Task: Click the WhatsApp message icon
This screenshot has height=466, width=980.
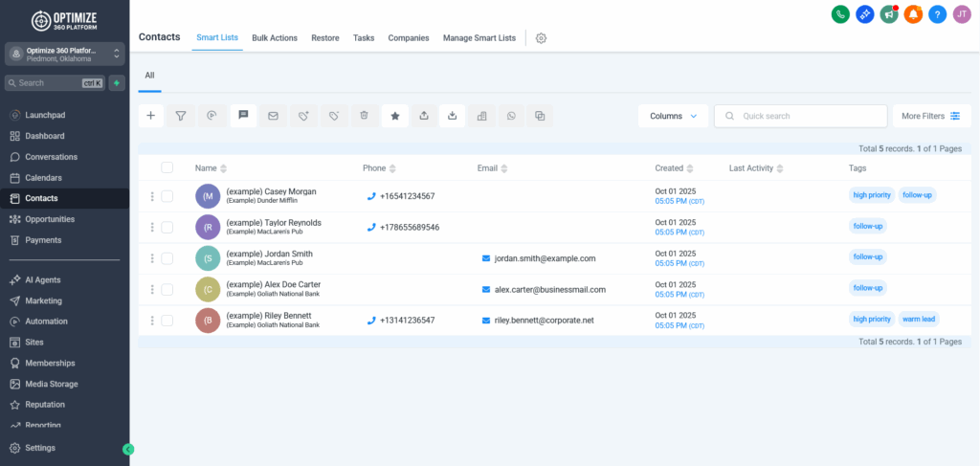Action: click(511, 116)
